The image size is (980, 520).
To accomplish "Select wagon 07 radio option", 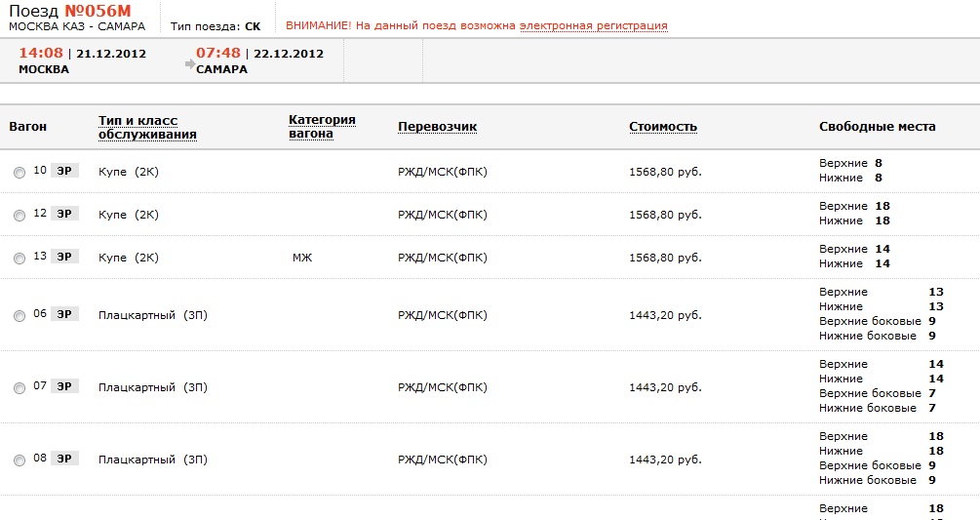I will (20, 388).
